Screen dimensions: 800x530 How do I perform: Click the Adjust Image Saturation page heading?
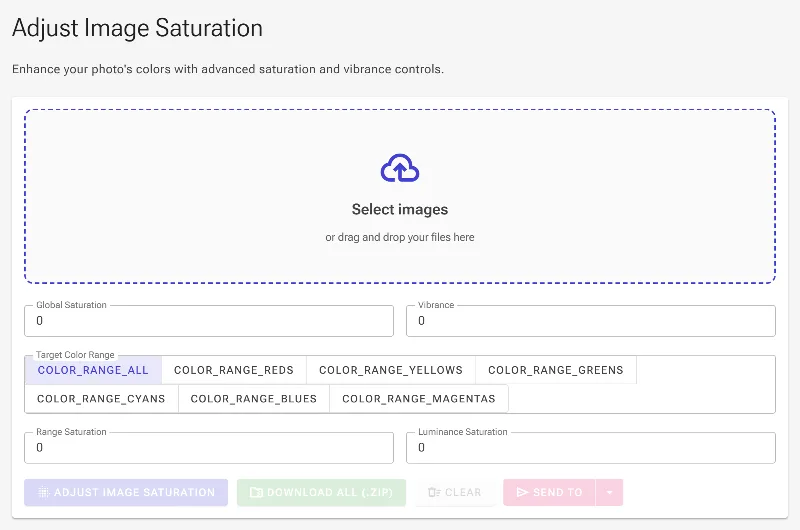point(137,28)
